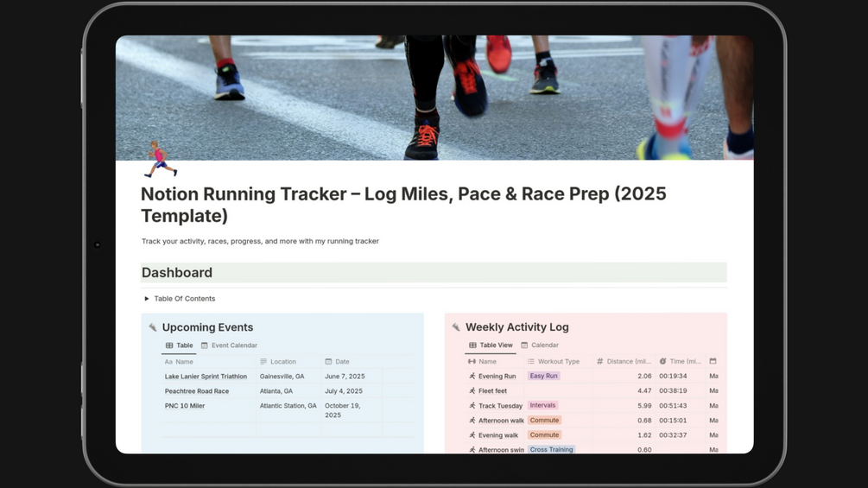Click the dumbbell icon in Activity Name header
The image size is (868, 488).
472,362
